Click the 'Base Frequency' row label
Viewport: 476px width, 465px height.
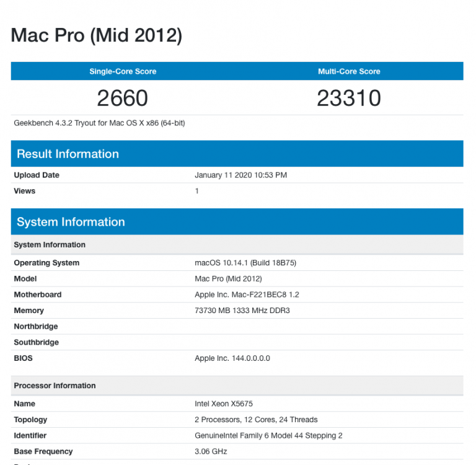(x=43, y=451)
